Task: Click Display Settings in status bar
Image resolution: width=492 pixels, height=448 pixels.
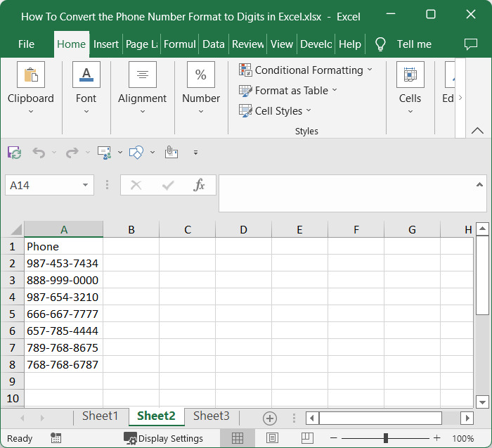Action: [163, 438]
